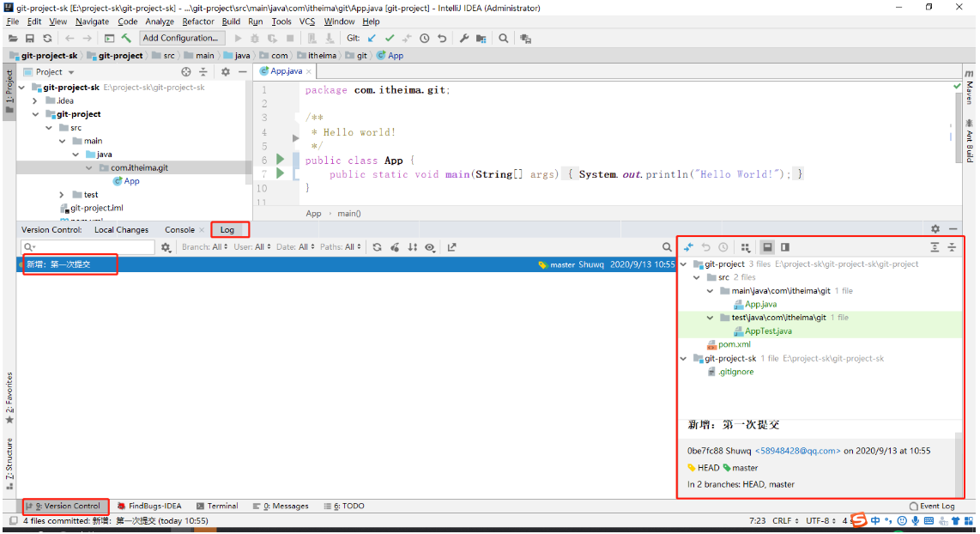980x534 pixels.
Task: Collapse git-project node in commit details
Action: point(684,264)
